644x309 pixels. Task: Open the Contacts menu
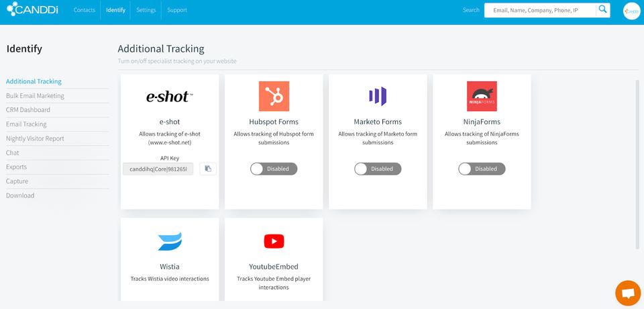pyautogui.click(x=85, y=10)
